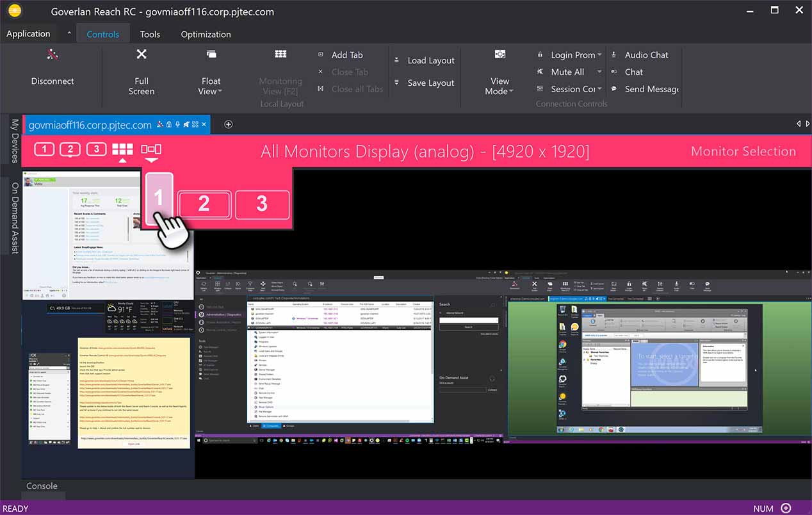Collapse the ribbon with the arrow beside Application
Viewport: 812px width, 515px height.
coord(69,33)
